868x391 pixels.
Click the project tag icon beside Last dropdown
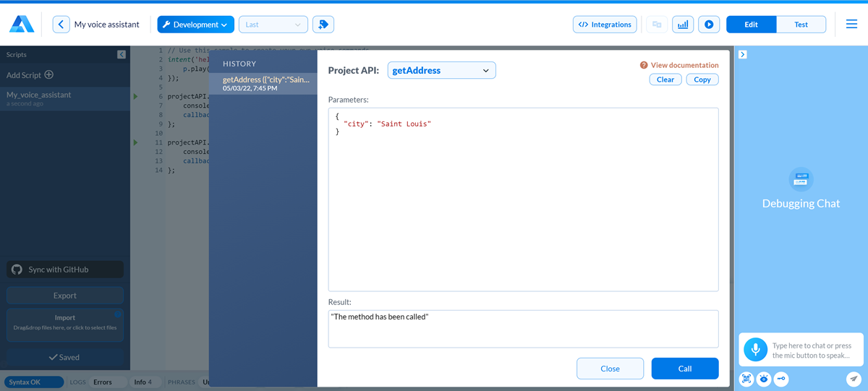323,25
